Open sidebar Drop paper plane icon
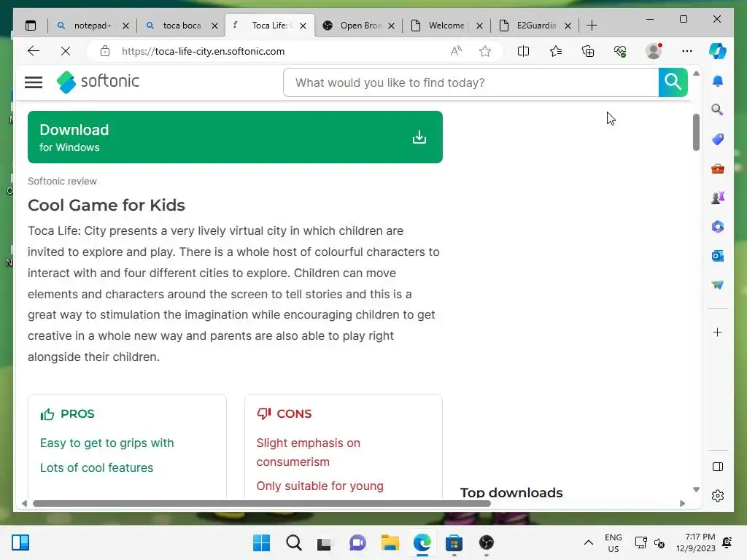 pos(718,285)
